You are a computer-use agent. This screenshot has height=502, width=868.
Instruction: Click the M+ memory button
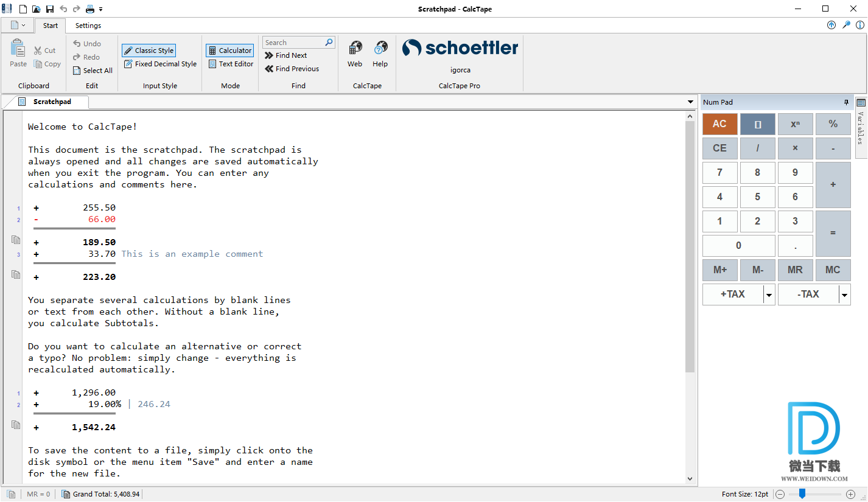720,270
